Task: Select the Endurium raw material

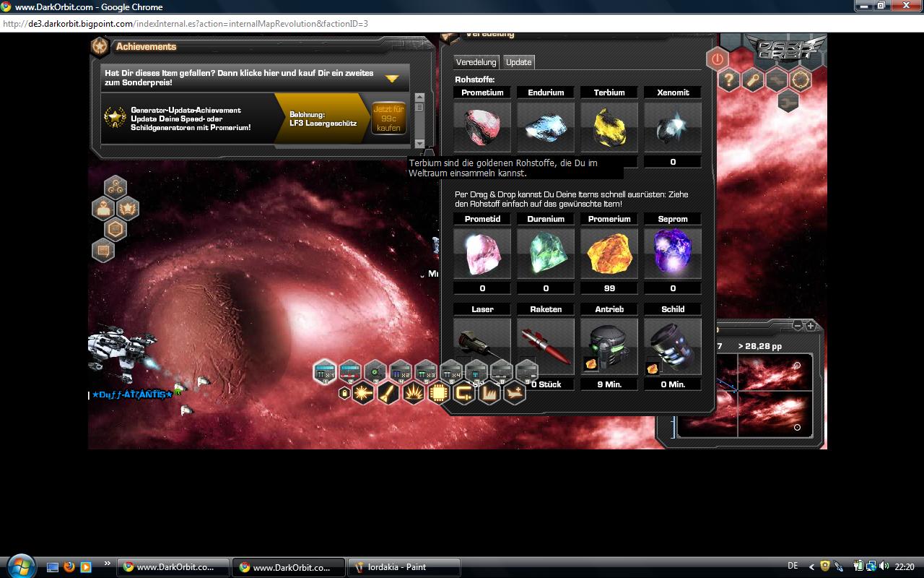Action: click(546, 127)
